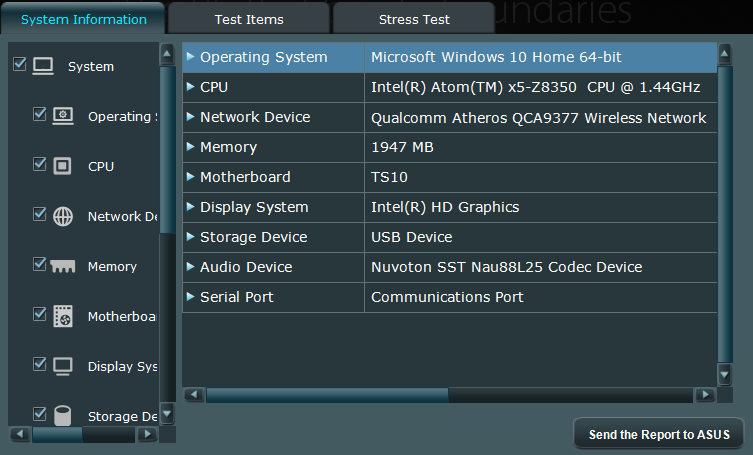Switch to the Test Items tab
The width and height of the screenshot is (753, 455).
click(x=249, y=19)
